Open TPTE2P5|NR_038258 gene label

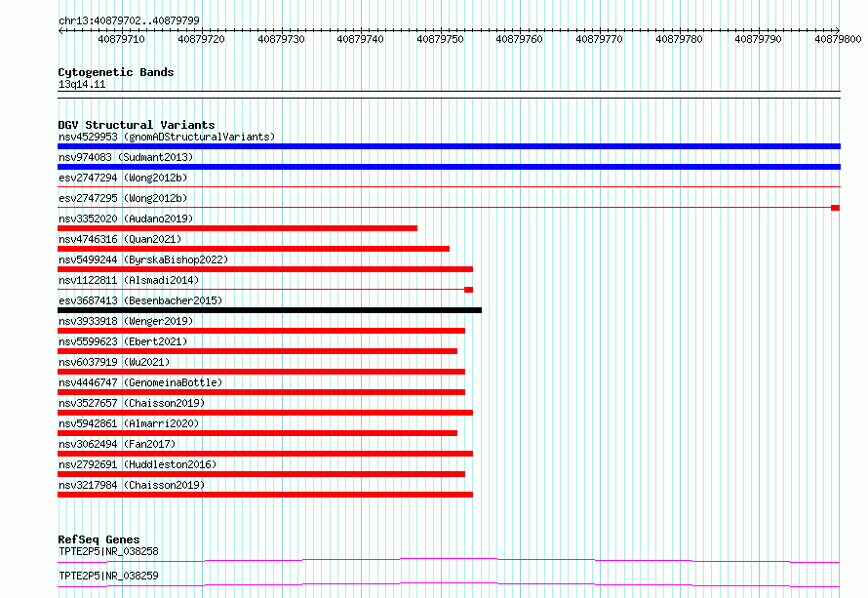coord(108,551)
